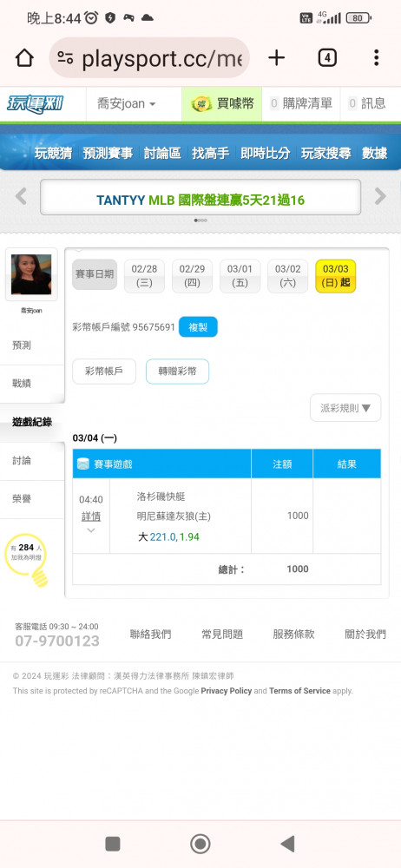Open the TANTYY MLB 國際盤連贏 banner
The width and height of the screenshot is (401, 868).
point(200,200)
